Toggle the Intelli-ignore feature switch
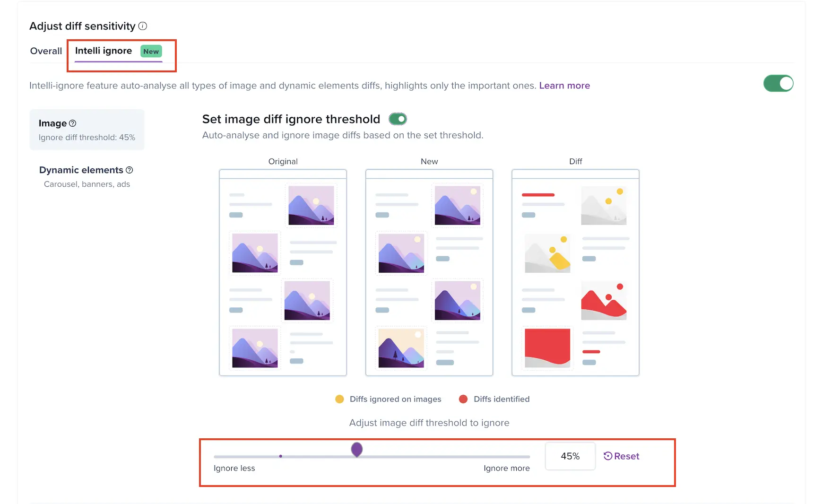The image size is (831, 504). click(x=778, y=84)
